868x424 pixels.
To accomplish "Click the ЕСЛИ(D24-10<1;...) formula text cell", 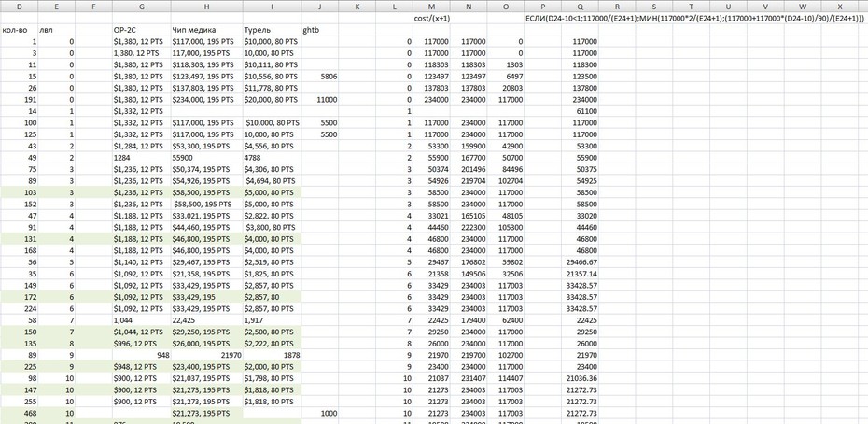I will coord(694,19).
